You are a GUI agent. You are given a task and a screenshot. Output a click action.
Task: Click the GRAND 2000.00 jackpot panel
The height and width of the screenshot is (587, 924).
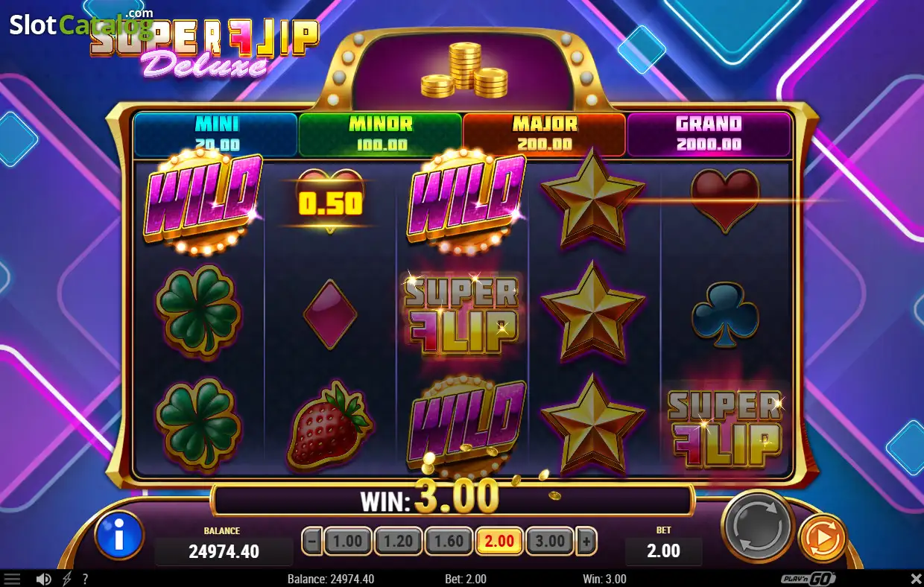coord(709,134)
